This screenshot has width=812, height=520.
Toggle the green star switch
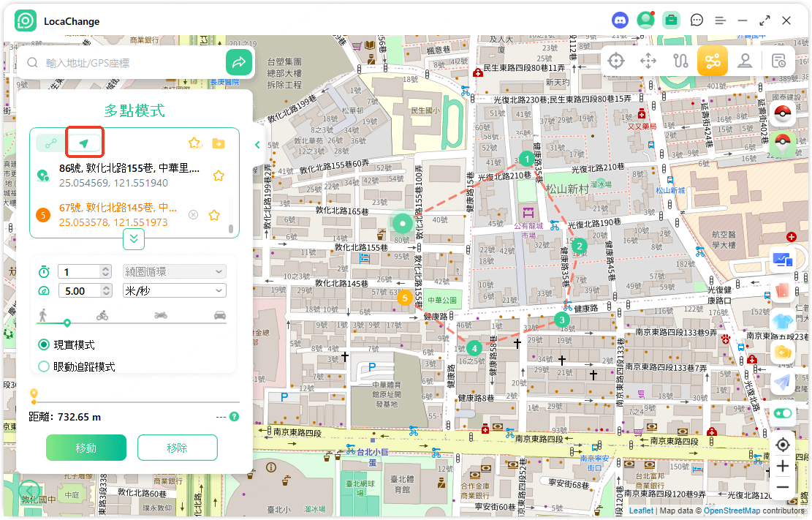pyautogui.click(x=783, y=413)
